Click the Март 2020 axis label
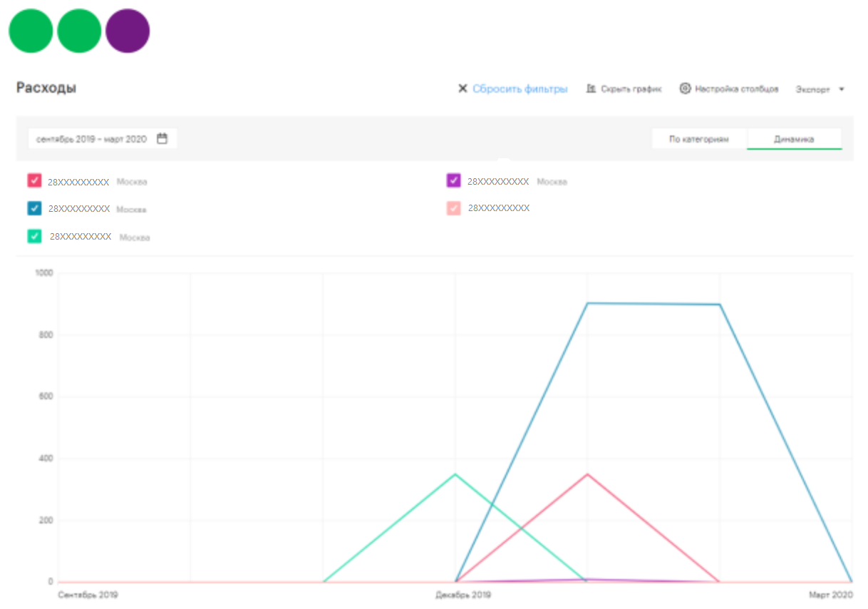Image resolution: width=868 pixels, height=609 pixels. [x=830, y=594]
